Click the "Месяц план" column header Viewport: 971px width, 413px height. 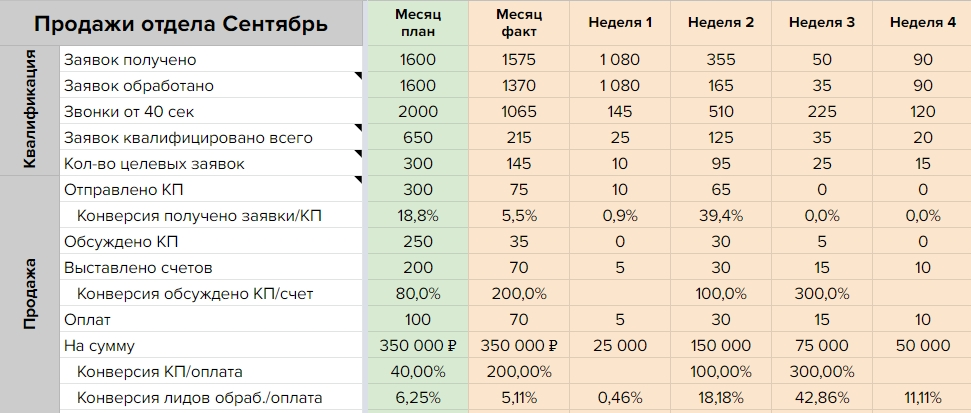pos(417,23)
